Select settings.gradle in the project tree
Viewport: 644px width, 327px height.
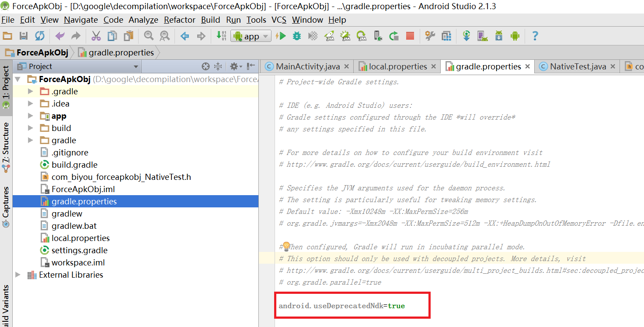[79, 250]
